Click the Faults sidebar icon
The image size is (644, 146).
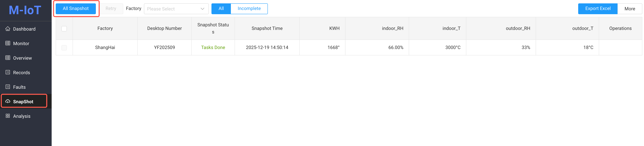click(x=8, y=87)
